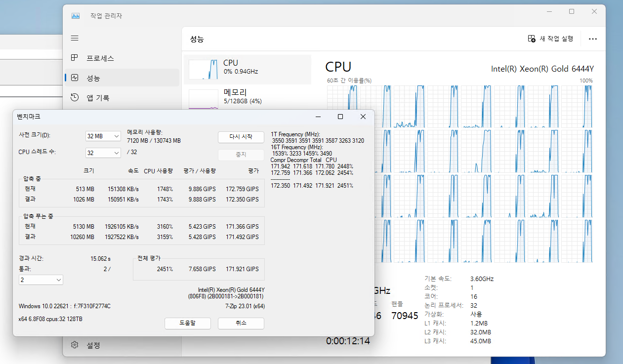
Task: Click decompressing current speed 1926105 KB/s
Action: coord(122,226)
